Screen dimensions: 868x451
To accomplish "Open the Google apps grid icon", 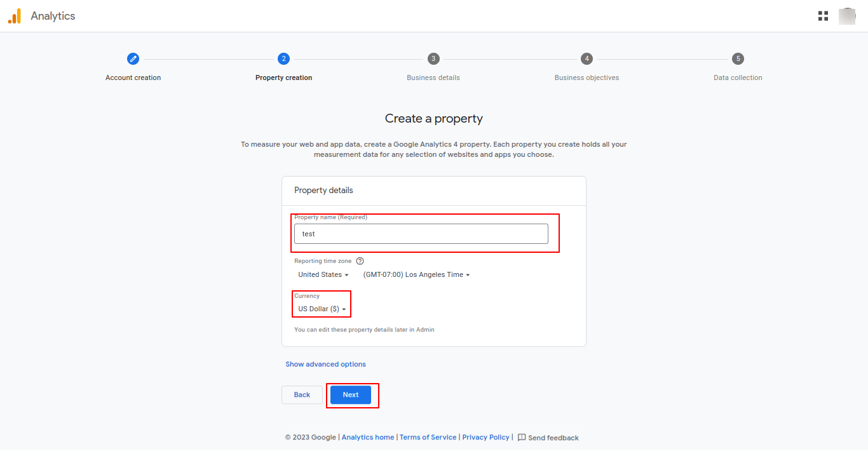I will tap(823, 17).
